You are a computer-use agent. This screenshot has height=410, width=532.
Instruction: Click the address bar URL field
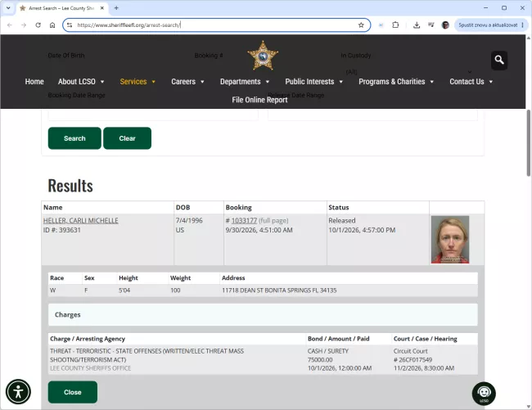tap(215, 25)
